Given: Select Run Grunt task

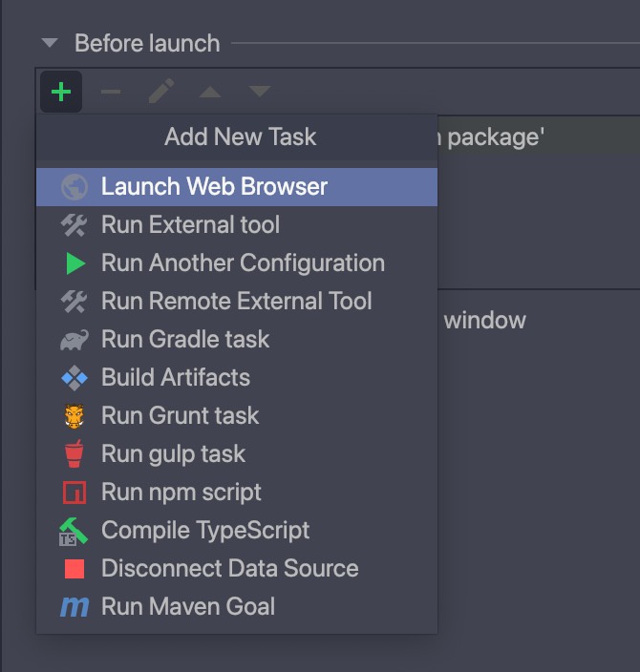Looking at the screenshot, I should (237, 416).
